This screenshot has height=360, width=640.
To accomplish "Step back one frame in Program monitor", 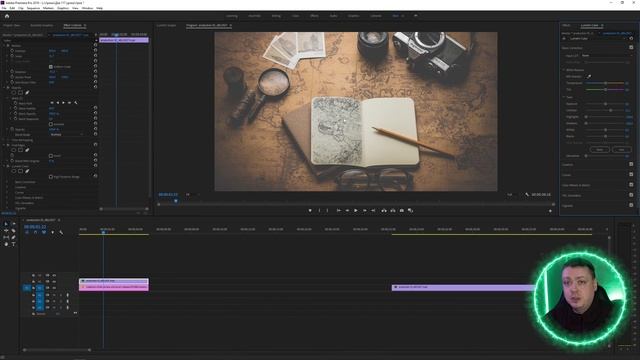I will click(x=347, y=211).
